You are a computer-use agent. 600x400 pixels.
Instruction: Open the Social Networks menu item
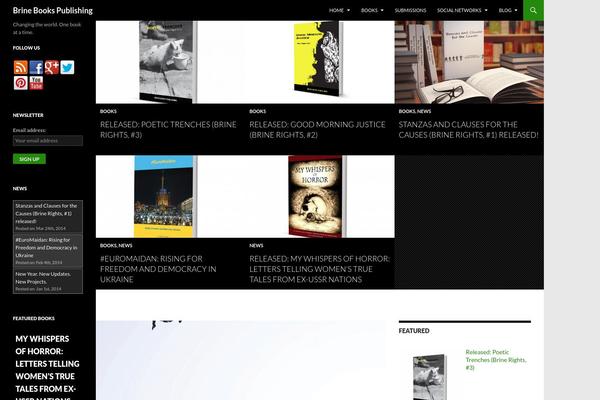pos(459,10)
